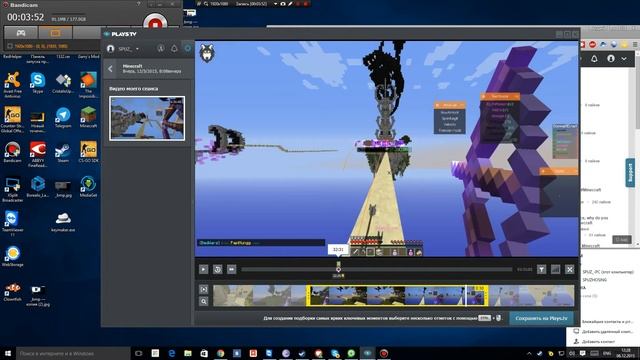Open Microsoft Edge from the taskbar

point(171,353)
